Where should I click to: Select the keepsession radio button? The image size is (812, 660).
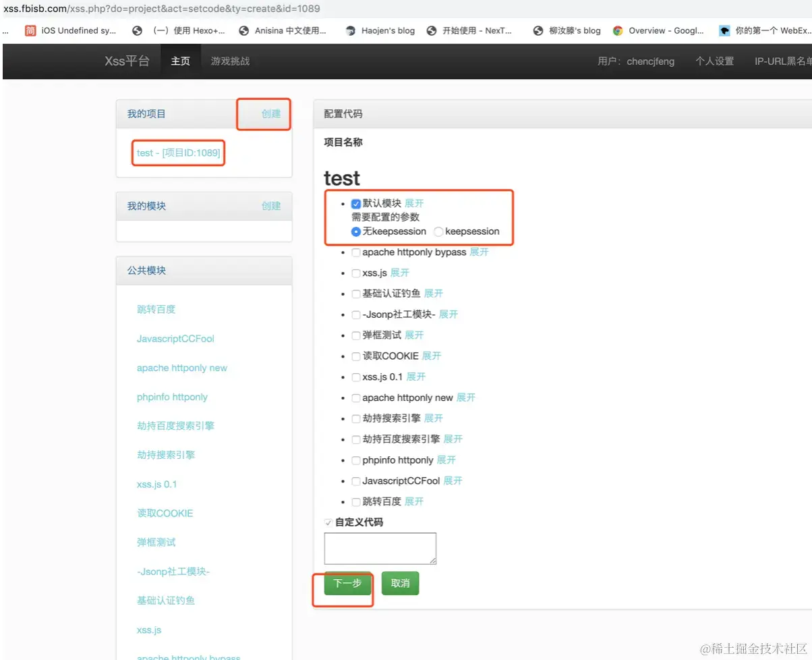pyautogui.click(x=438, y=231)
